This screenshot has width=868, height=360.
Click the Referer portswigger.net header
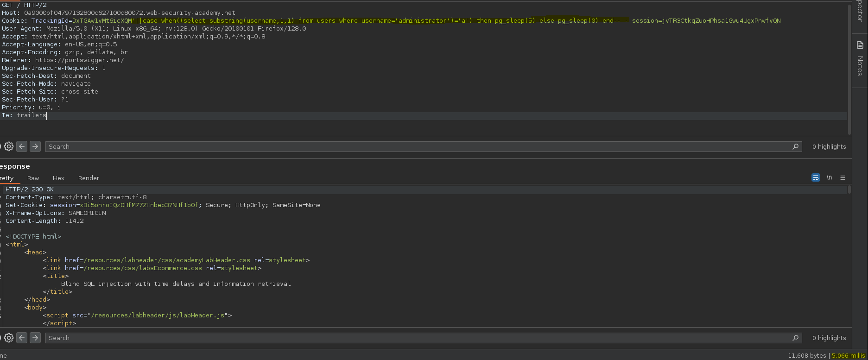click(x=63, y=60)
